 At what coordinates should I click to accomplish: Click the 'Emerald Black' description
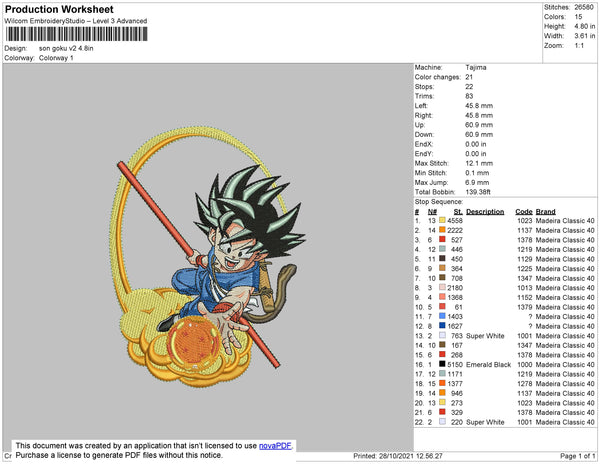click(x=488, y=365)
